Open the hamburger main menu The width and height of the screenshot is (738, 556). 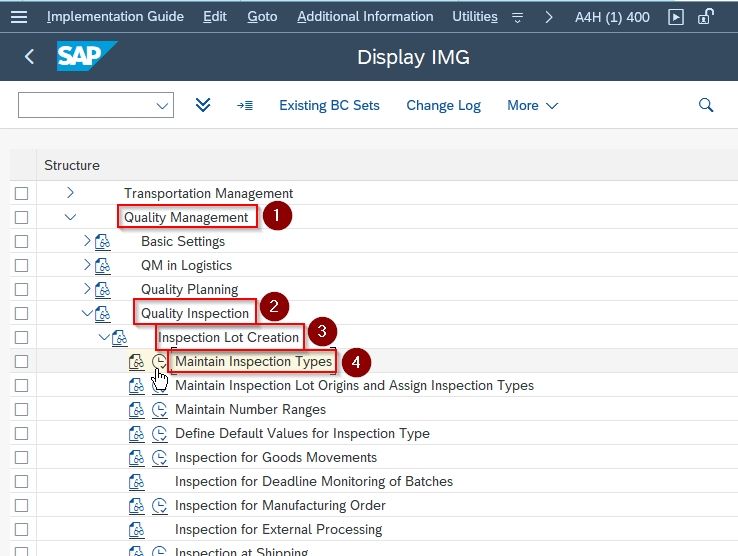[x=19, y=17]
